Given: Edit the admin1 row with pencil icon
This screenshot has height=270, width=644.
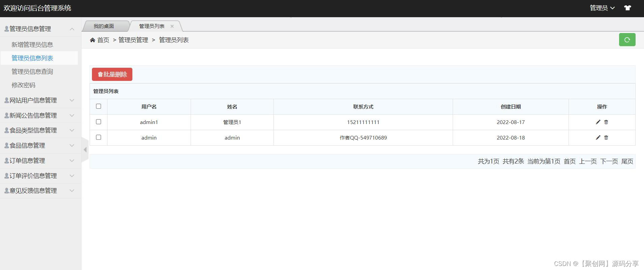Looking at the screenshot, I should click(598, 122).
